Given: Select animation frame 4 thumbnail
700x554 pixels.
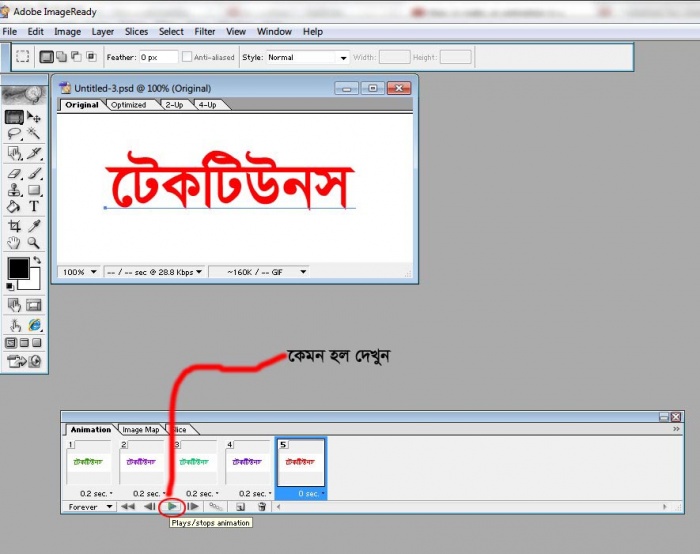Looking at the screenshot, I should (x=248, y=462).
